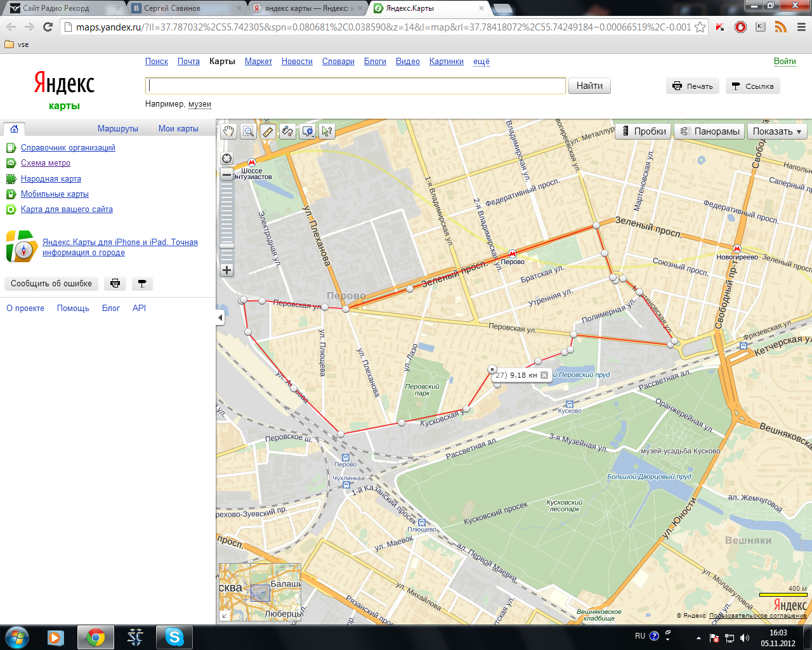The height and width of the screenshot is (650, 812).
Task: Select the 'What's here' cursor tool
Action: (327, 131)
